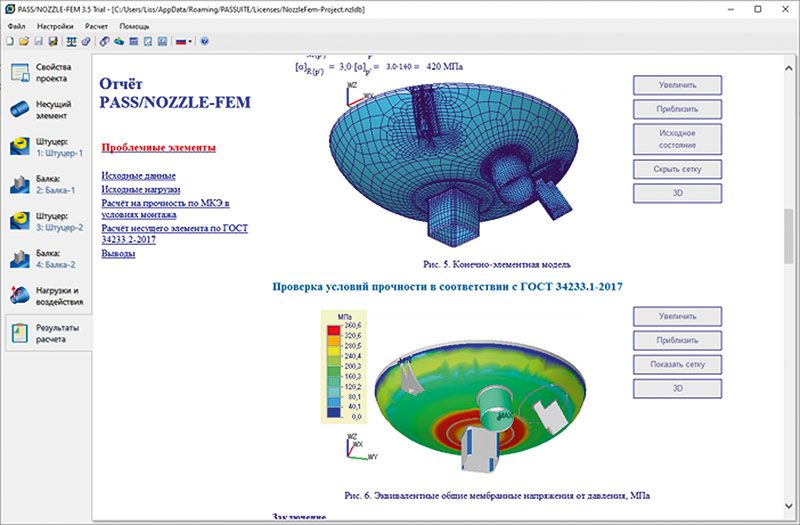Click the membrane stress contour image

[480, 406]
